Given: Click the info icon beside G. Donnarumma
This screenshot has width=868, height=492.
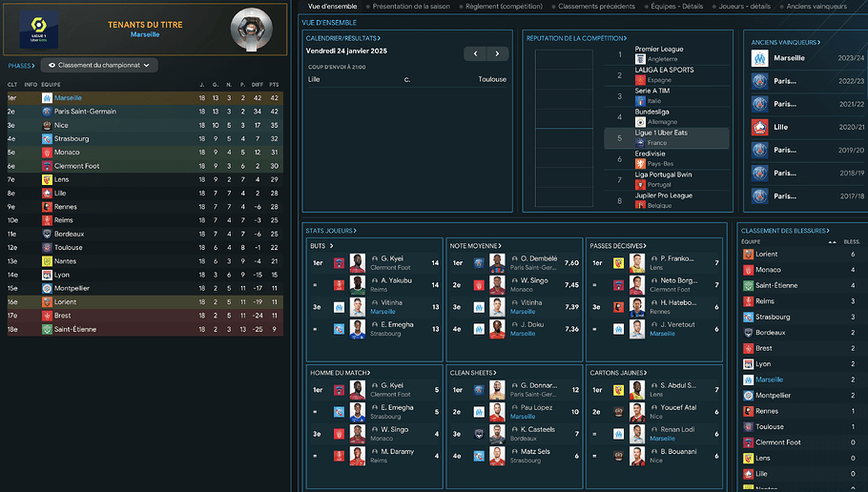Looking at the screenshot, I should [x=515, y=385].
